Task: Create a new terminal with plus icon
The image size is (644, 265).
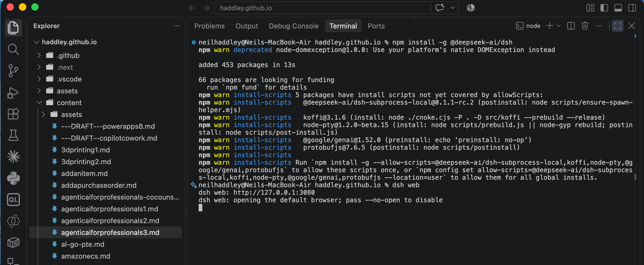Action: [x=550, y=26]
